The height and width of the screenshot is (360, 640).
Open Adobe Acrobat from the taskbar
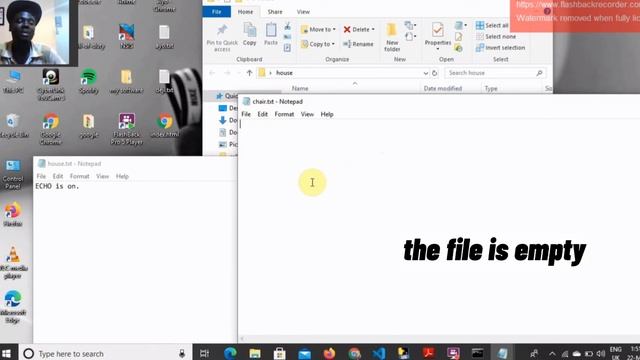pos(428,353)
